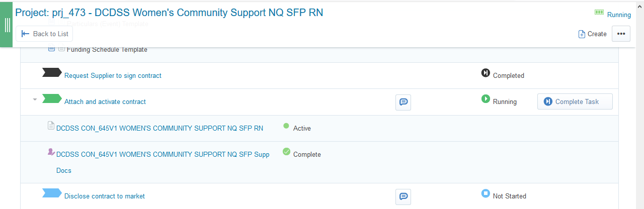Screen dimensions: 644x209
Task: Click the green Running status play icon
Action: 486,99
